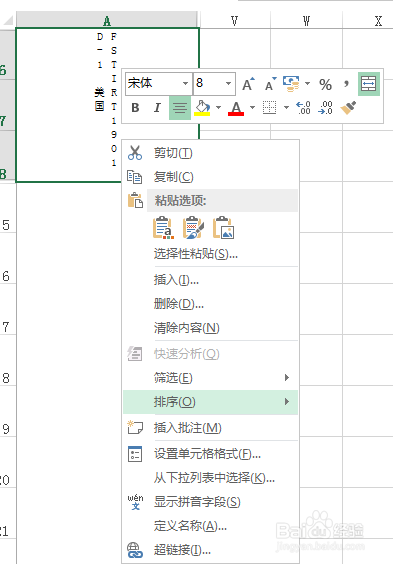
Task: Open 筛选(E) submenu
Action: [x=210, y=378]
